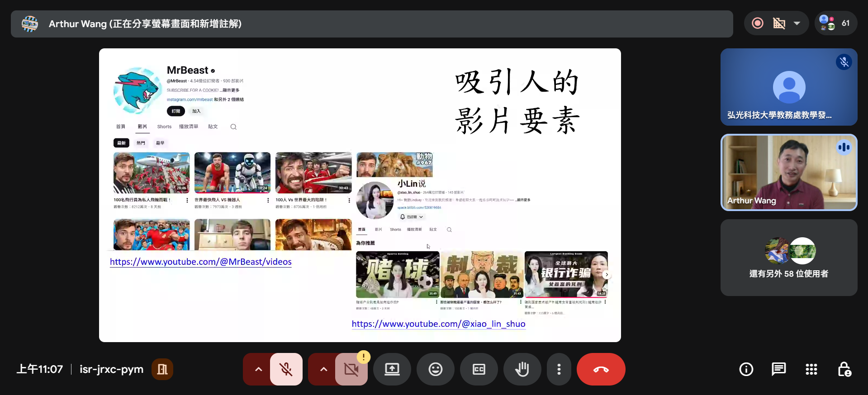
Task: Click the red leave call button
Action: click(x=601, y=369)
